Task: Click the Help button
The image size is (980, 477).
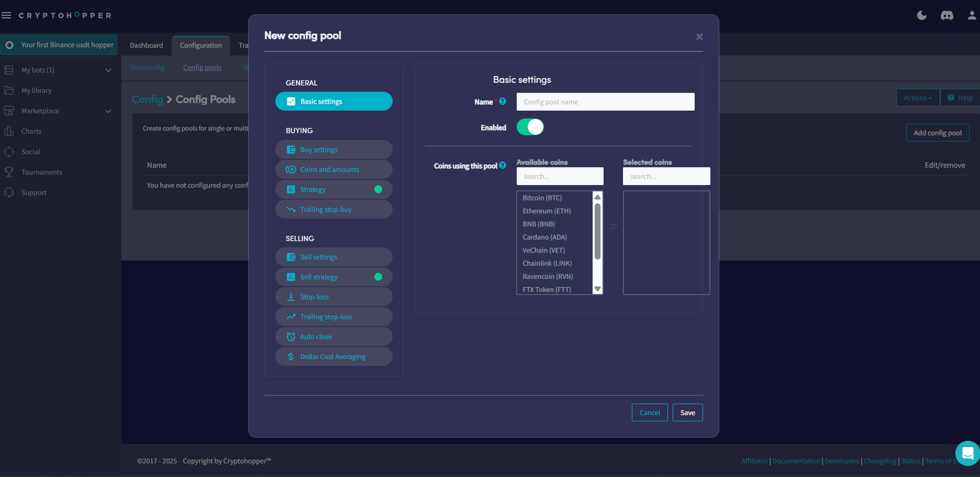Action: [960, 97]
